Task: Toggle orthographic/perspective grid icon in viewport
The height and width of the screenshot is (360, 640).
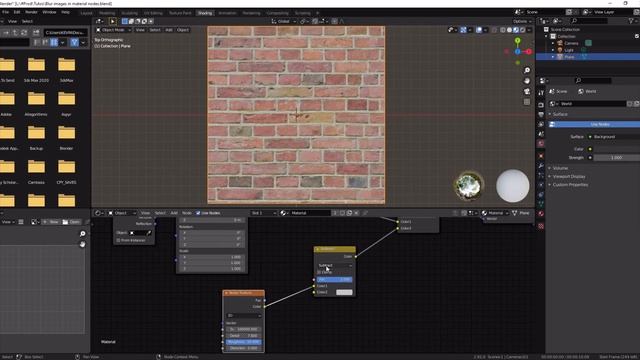Action: coord(527,102)
